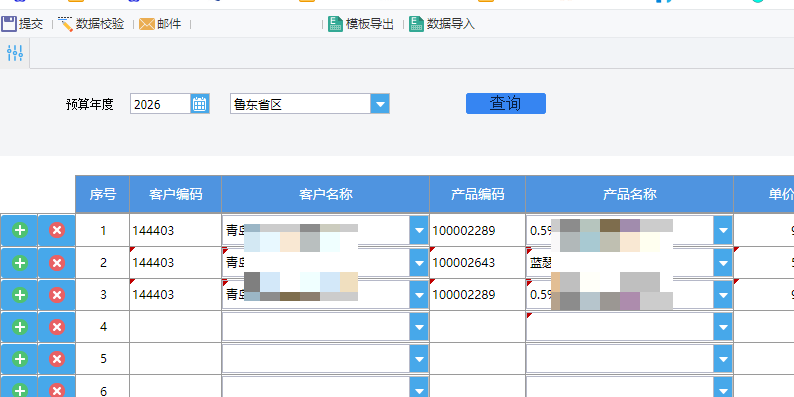
Task: Click the 产品编码 column header
Action: tap(478, 194)
